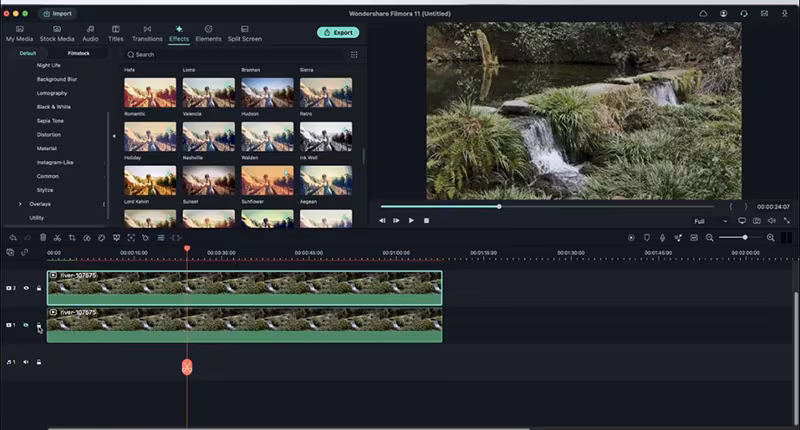The image size is (800, 430).
Task: Toggle visibility eye on video track 1
Action: click(26, 325)
